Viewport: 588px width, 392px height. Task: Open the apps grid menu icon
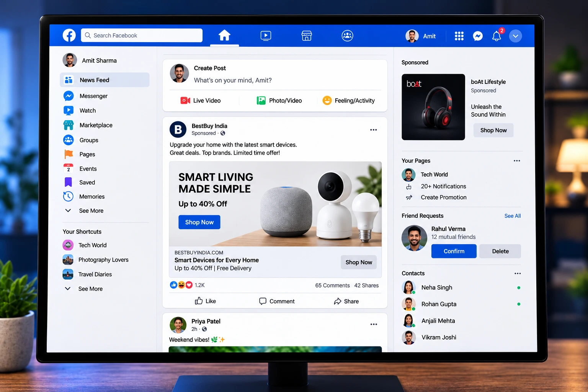click(459, 36)
